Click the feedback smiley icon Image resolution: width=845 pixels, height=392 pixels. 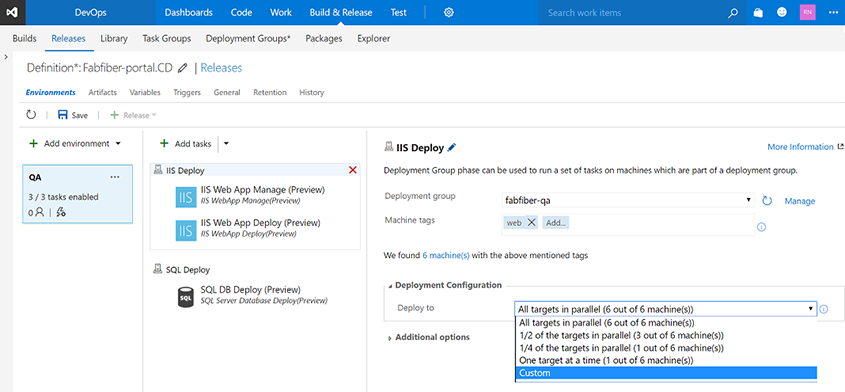(x=782, y=12)
